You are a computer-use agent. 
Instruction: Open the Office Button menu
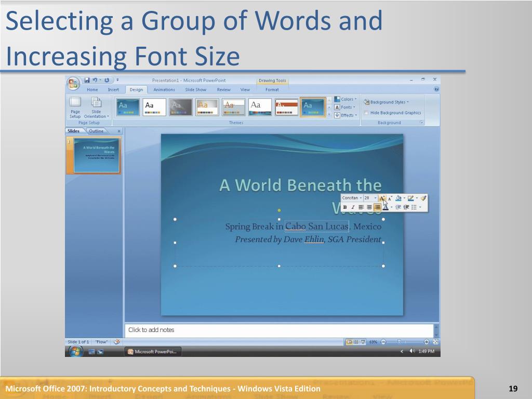pyautogui.click(x=73, y=83)
